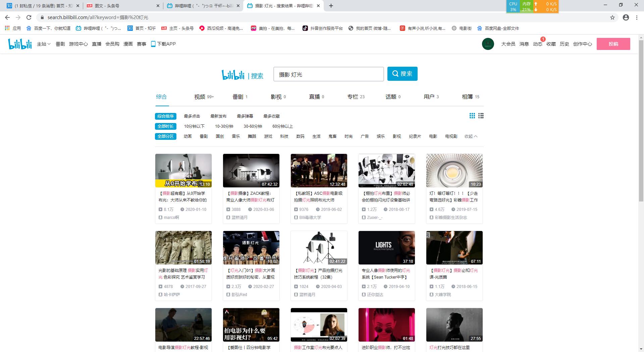Click the pink 投稿 button
Screen dimensions: 644x352
(x=613, y=44)
